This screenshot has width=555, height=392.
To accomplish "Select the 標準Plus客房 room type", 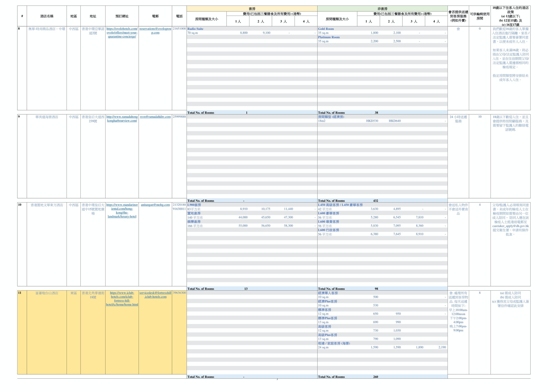I will click(x=328, y=318).
